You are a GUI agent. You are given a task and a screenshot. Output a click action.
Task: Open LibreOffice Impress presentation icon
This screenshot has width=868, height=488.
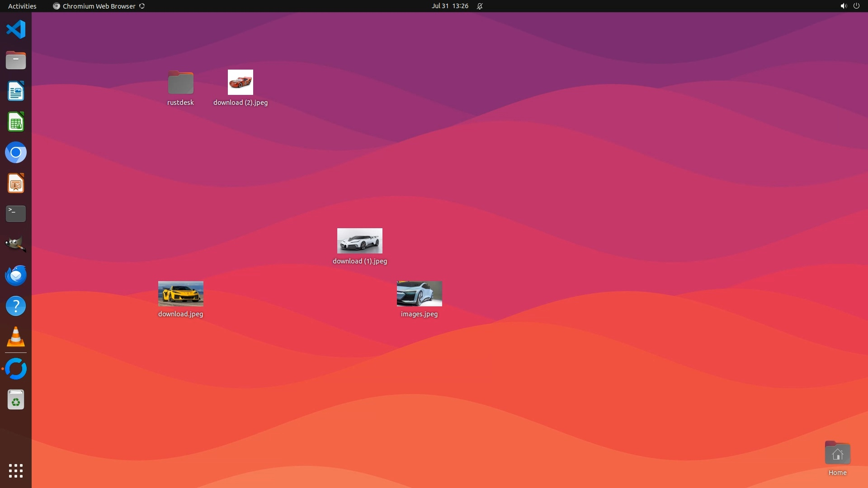pyautogui.click(x=16, y=183)
